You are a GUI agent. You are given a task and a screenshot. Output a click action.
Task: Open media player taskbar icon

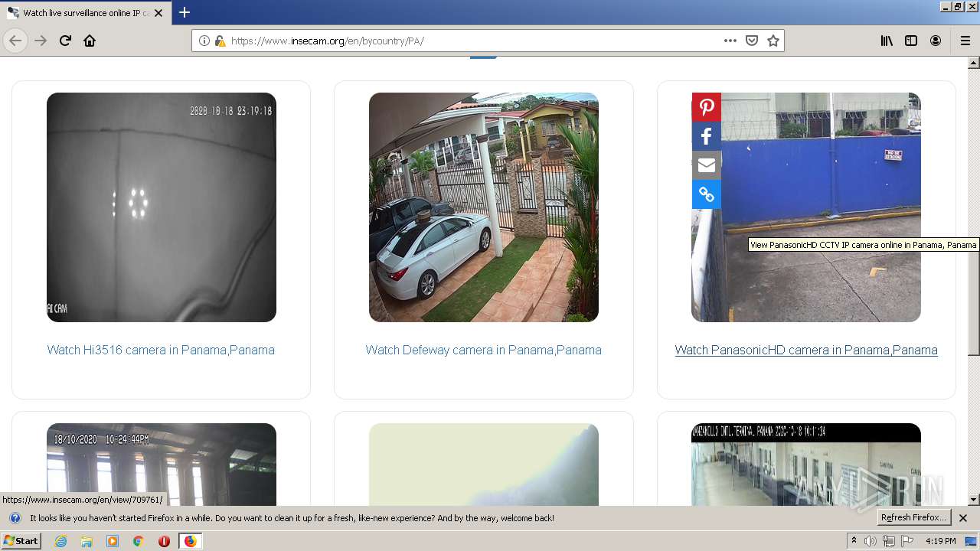click(x=113, y=541)
